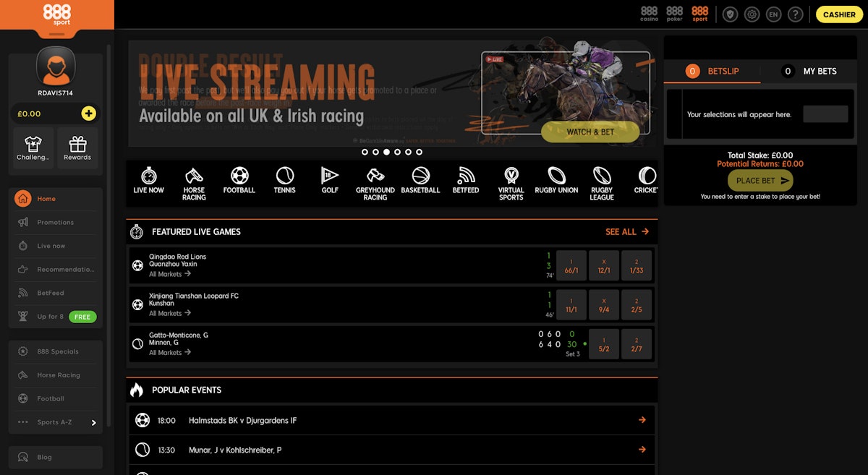Select the Football sport icon
The image size is (868, 475).
point(239,181)
